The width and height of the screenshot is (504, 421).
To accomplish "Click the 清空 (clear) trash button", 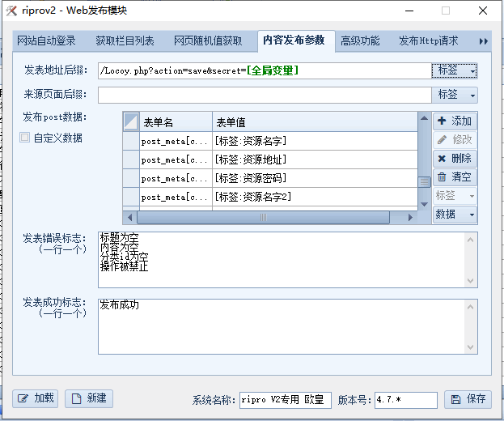I will [x=455, y=177].
